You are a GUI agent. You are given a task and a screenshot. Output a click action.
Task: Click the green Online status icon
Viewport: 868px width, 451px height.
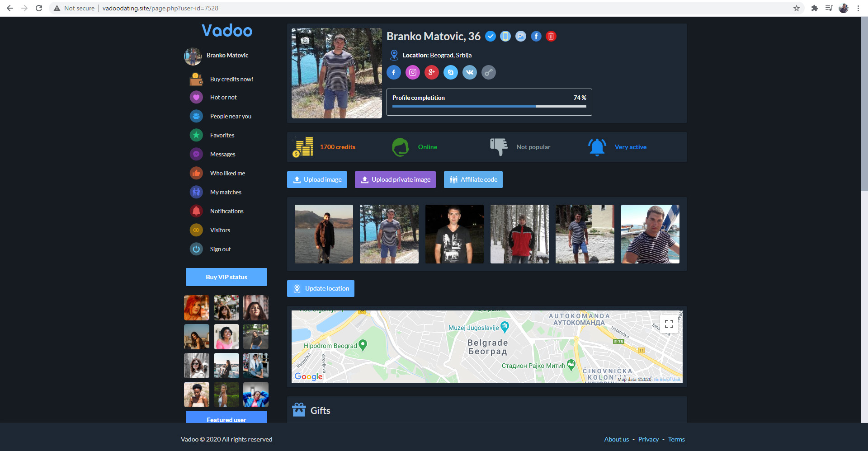pyautogui.click(x=401, y=147)
